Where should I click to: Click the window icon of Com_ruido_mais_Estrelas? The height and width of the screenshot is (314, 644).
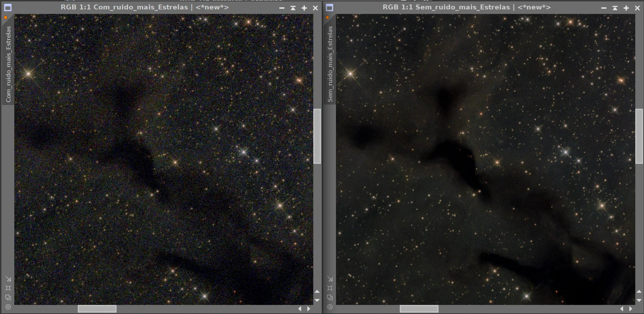[8, 8]
